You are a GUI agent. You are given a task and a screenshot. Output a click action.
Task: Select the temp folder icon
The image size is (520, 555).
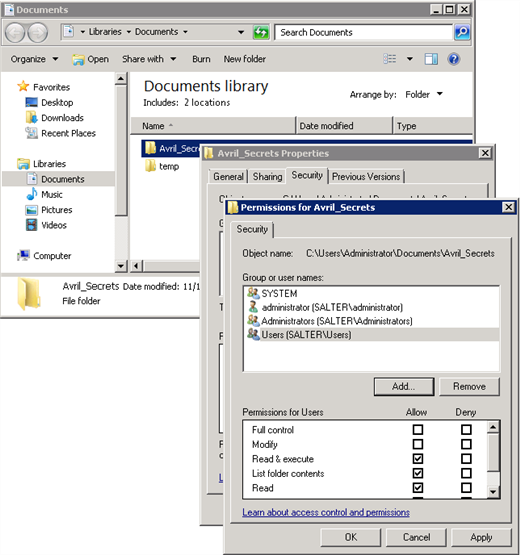tap(150, 166)
